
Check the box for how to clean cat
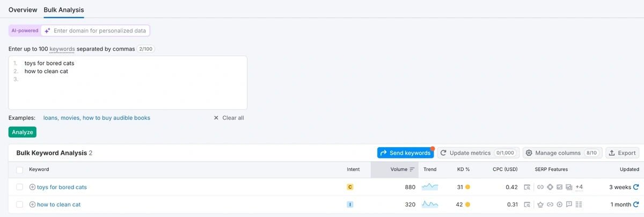[19, 204]
